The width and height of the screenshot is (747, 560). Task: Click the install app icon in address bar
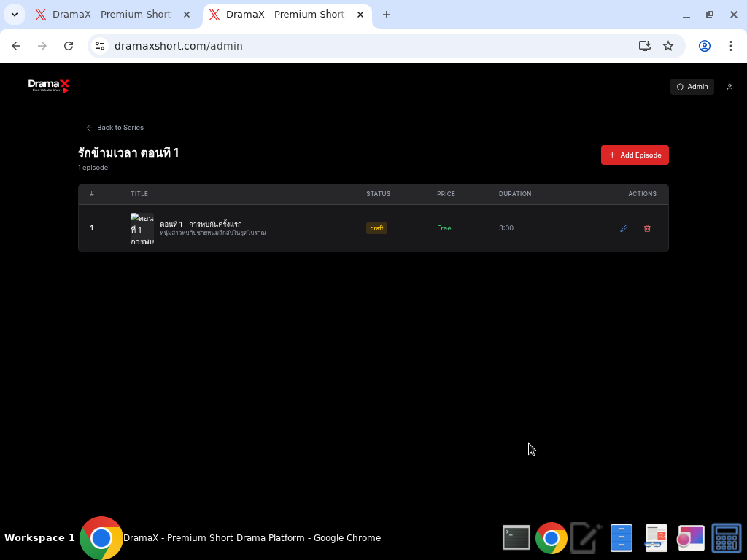(x=644, y=46)
